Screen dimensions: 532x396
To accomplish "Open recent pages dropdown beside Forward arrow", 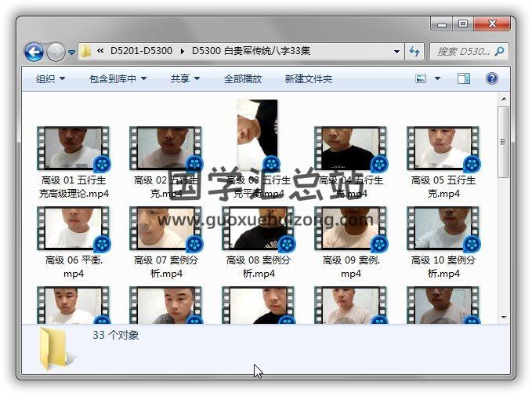I will [x=71, y=53].
